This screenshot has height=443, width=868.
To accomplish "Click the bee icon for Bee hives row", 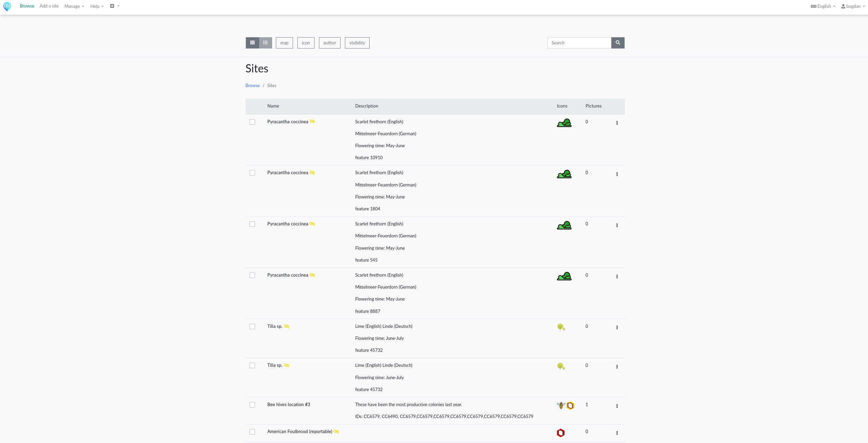I will [x=561, y=405].
